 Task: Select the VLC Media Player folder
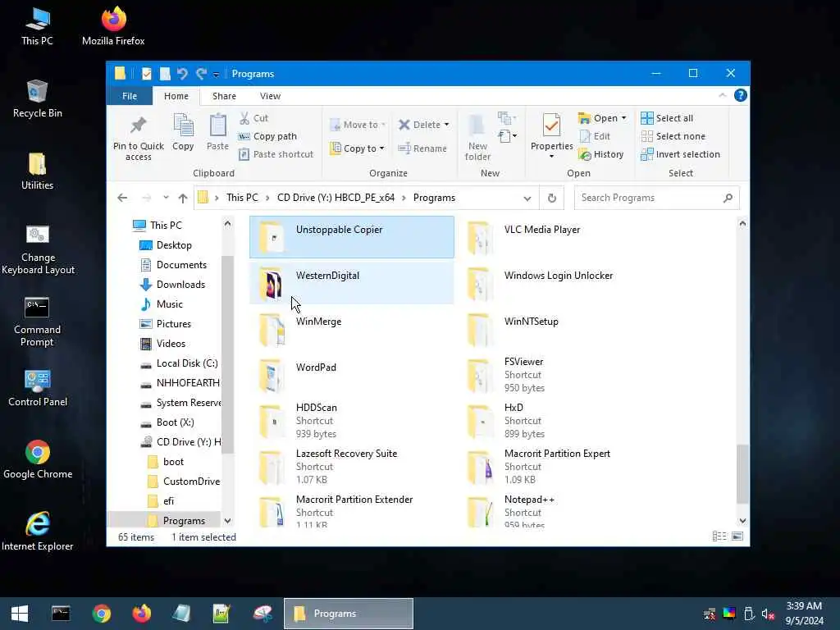[559, 237]
